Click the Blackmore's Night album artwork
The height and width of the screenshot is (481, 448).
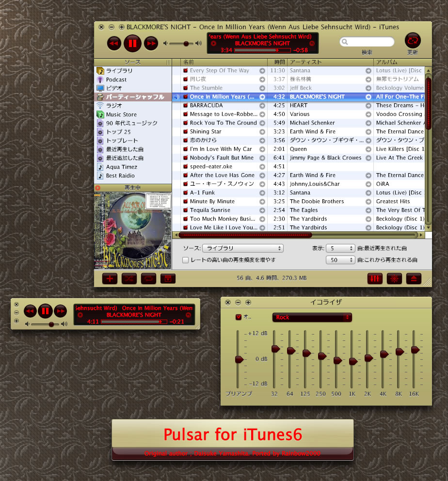(133, 231)
